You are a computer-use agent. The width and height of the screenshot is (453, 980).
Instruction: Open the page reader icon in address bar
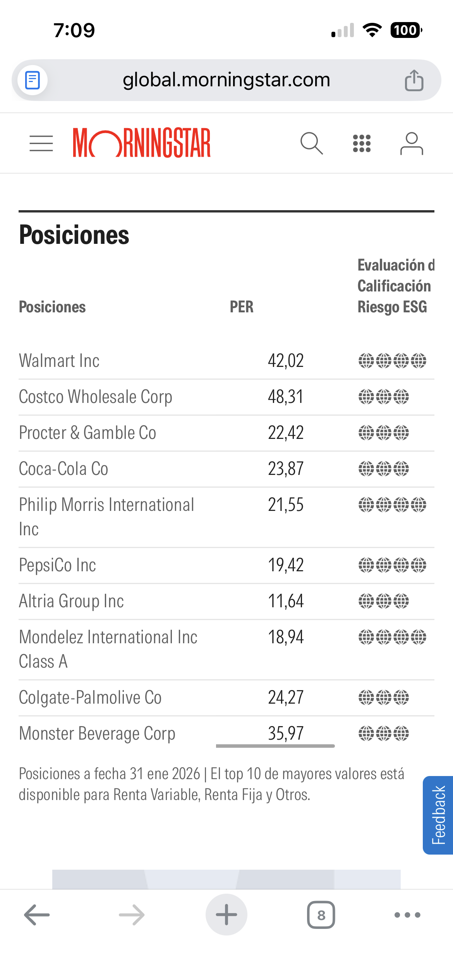pyautogui.click(x=33, y=81)
